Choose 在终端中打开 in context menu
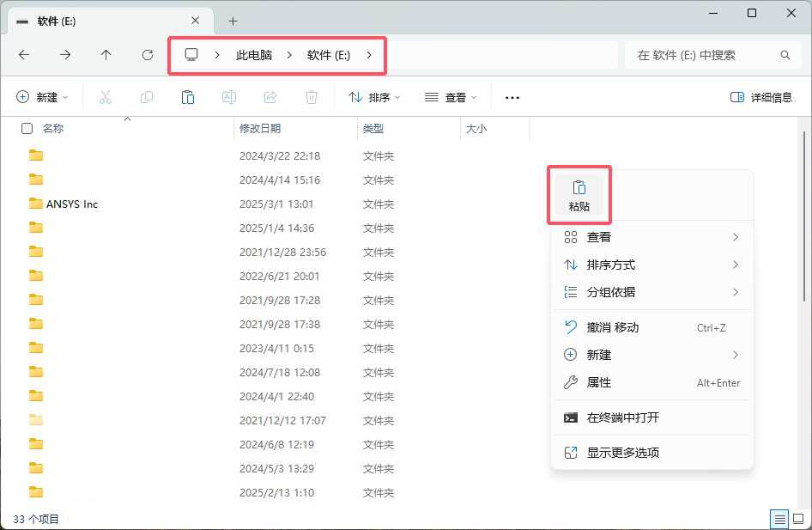Screen dimensions: 812x530 622,417
